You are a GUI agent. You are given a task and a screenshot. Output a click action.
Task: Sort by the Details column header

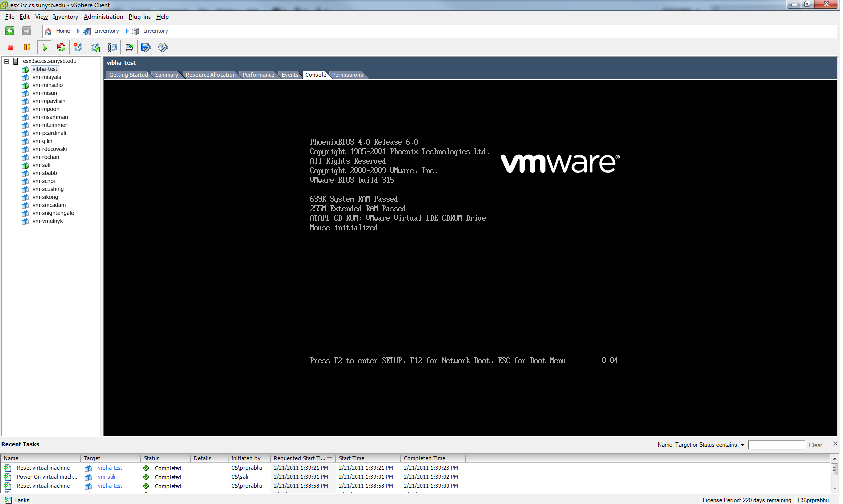pos(210,458)
